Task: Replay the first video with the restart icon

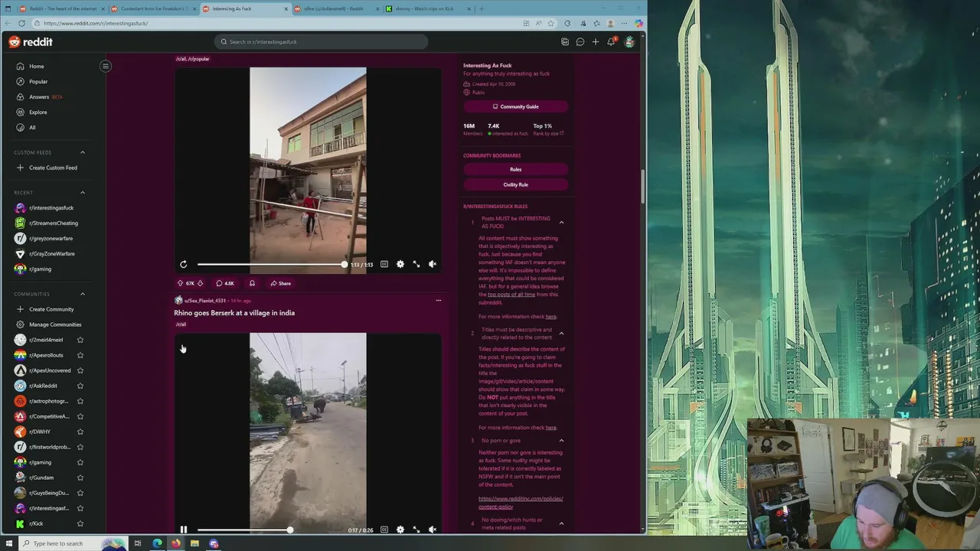Action: [x=184, y=264]
